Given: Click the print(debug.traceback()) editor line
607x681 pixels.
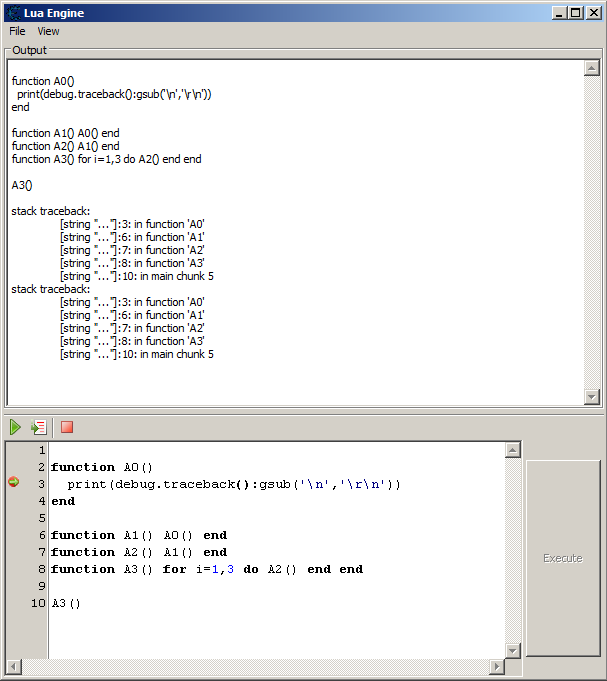Looking at the screenshot, I should pyautogui.click(x=234, y=484).
